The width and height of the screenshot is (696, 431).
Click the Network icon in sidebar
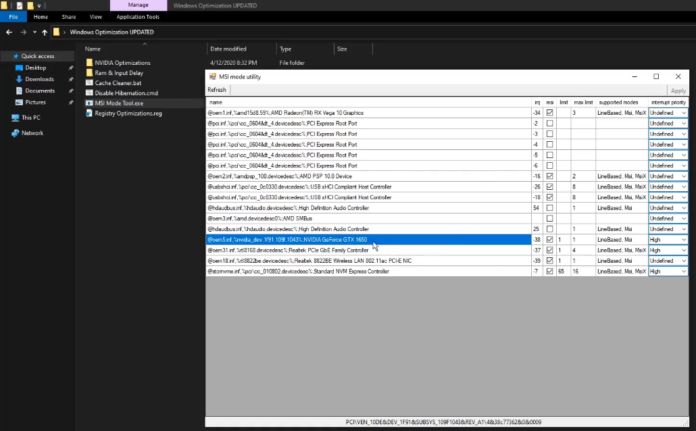pos(16,133)
